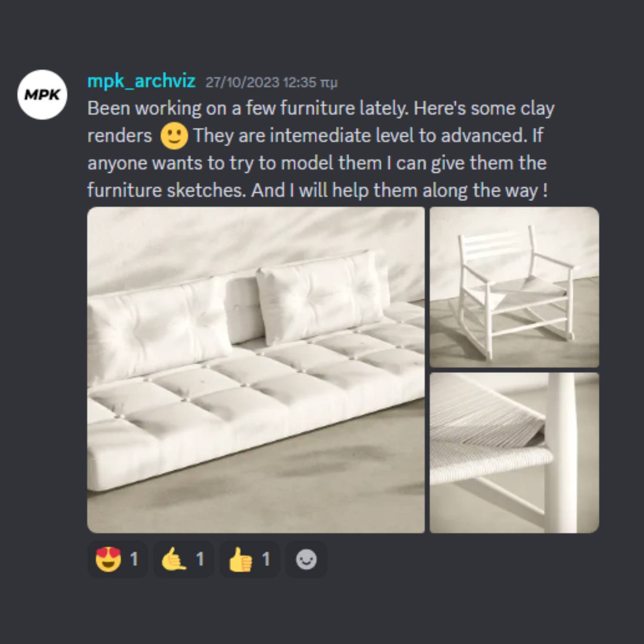Open the white sofa clay render image

[256, 370]
